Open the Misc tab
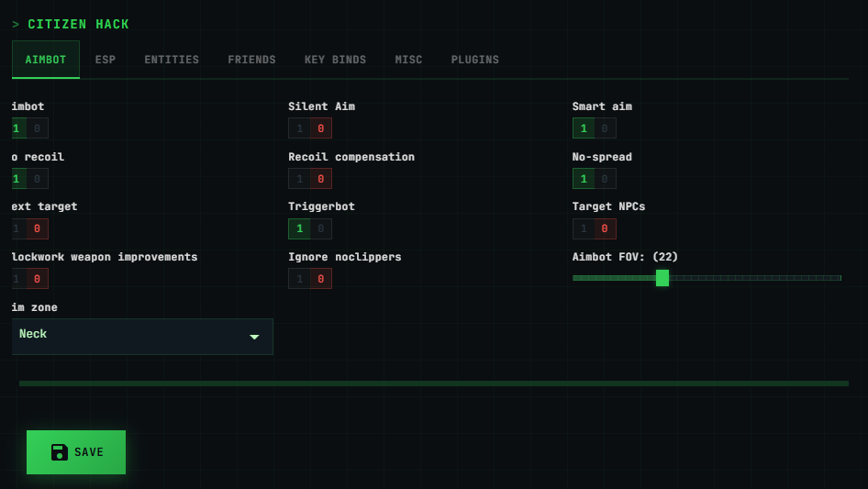Image resolution: width=868 pixels, height=489 pixels. [x=408, y=60]
